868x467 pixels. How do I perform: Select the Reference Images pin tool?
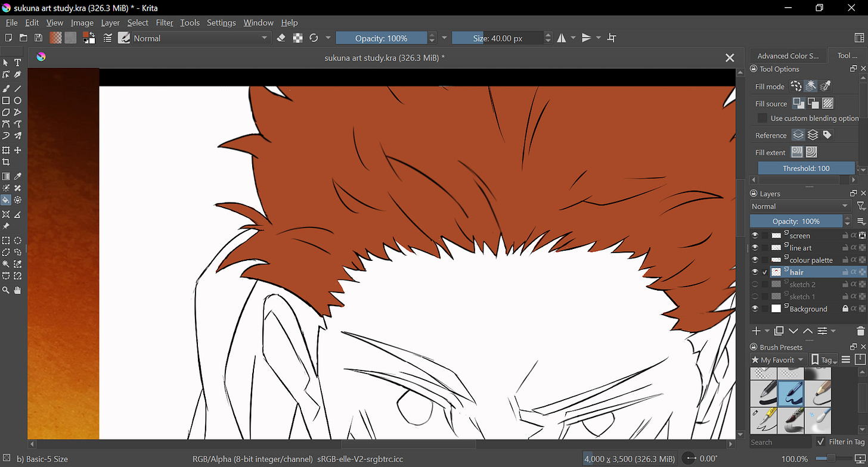pyautogui.click(x=6, y=226)
